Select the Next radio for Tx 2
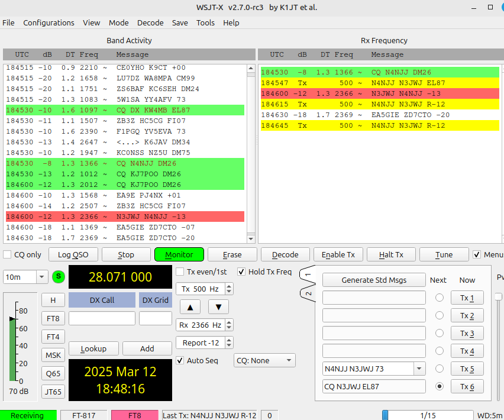Screen dimensions: 504x420 (440, 315)
